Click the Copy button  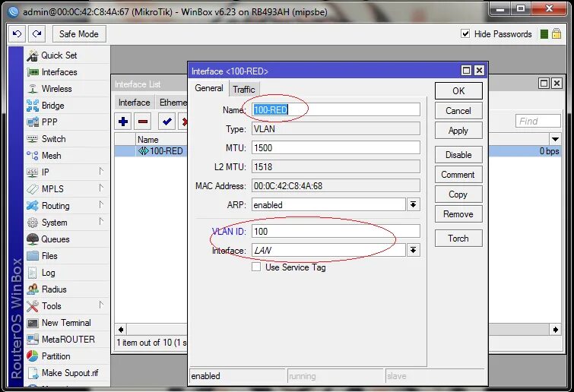point(458,194)
